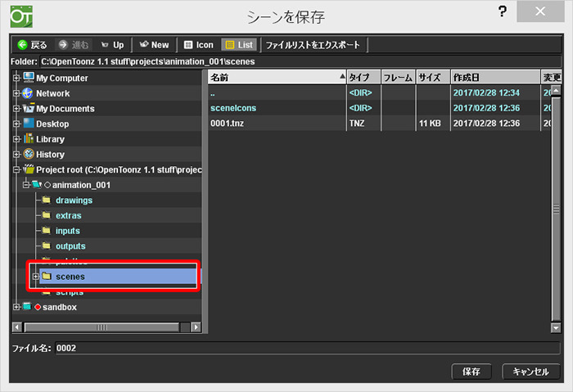This screenshot has width=573, height=392.
Task: Open the inputs folder in the tree
Action: (68, 231)
